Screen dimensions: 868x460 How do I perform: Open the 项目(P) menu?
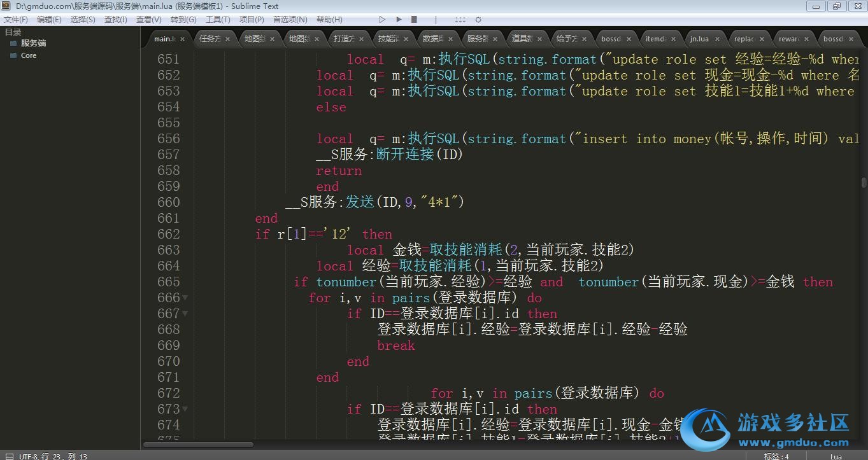tap(252, 20)
